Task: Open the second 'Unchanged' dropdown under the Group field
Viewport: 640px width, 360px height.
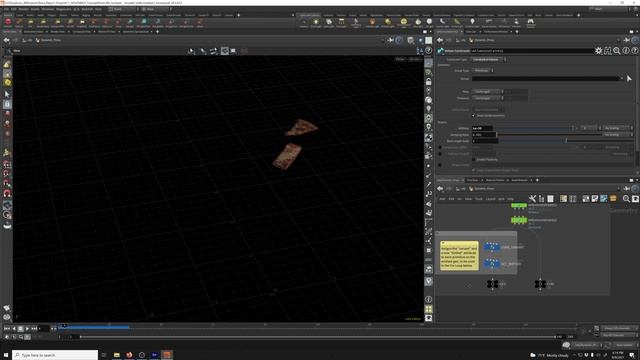Action: [x=488, y=98]
